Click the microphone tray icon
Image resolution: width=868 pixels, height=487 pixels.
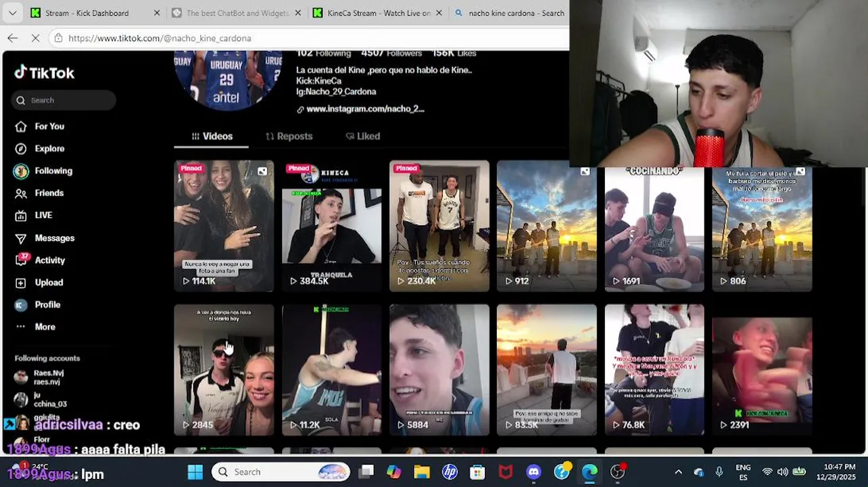719,472
